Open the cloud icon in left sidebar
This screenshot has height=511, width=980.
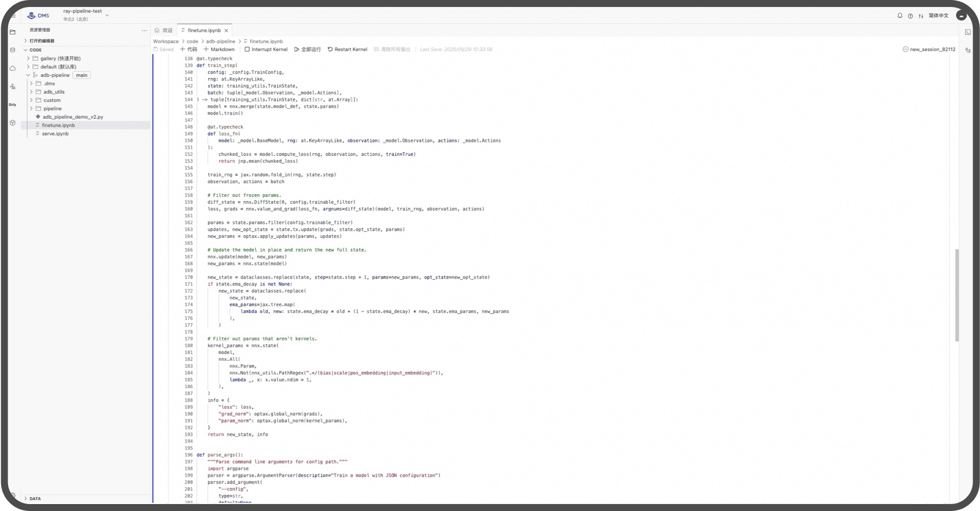point(13,68)
